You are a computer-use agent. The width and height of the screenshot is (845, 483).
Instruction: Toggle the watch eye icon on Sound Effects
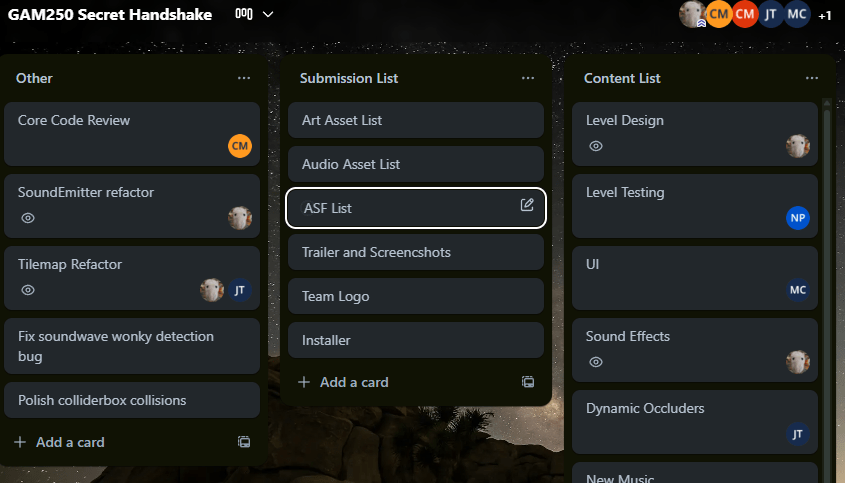click(596, 362)
